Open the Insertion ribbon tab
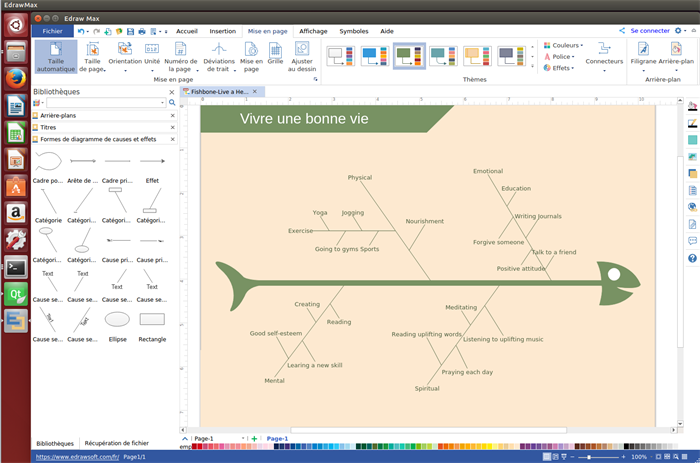The width and height of the screenshot is (700, 463). point(223,31)
